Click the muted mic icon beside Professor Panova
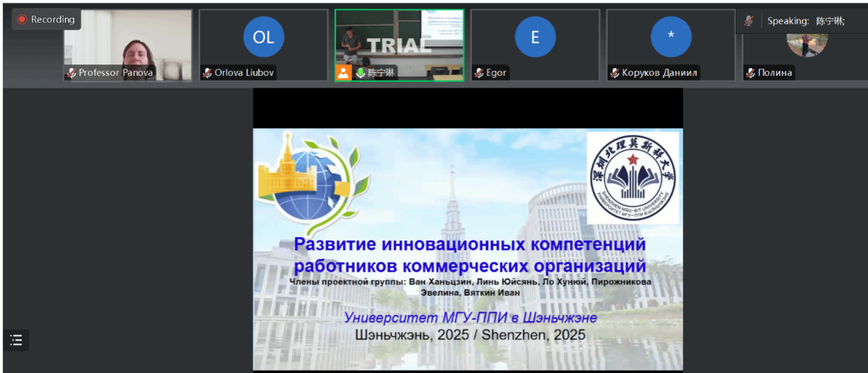Screen dimensions: 868x373 pos(71,73)
